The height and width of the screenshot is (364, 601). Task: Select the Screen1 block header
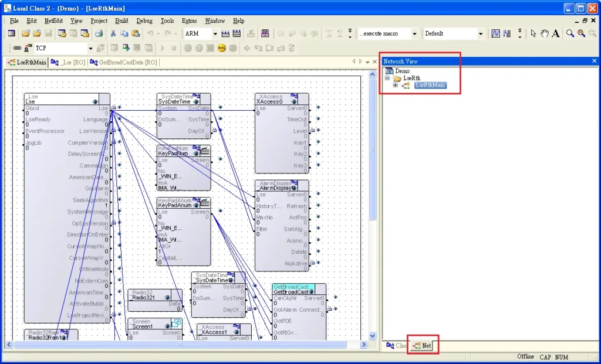click(x=155, y=324)
